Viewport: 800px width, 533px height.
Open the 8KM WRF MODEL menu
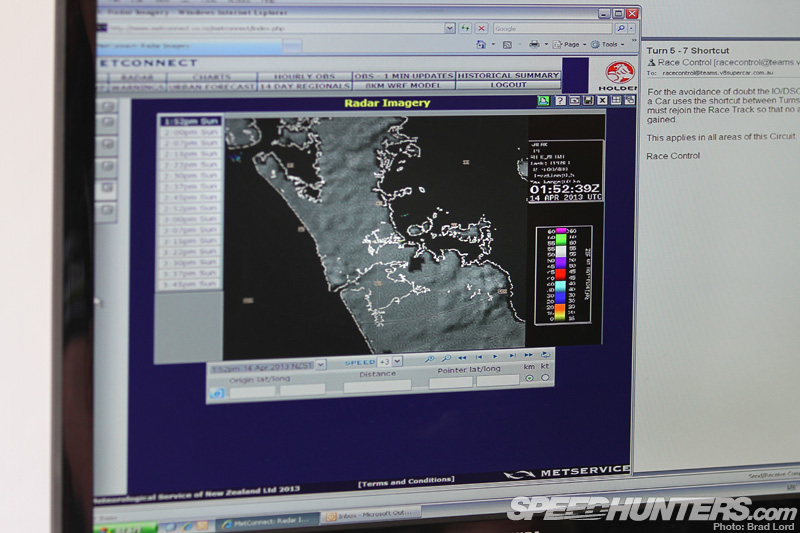[x=403, y=85]
